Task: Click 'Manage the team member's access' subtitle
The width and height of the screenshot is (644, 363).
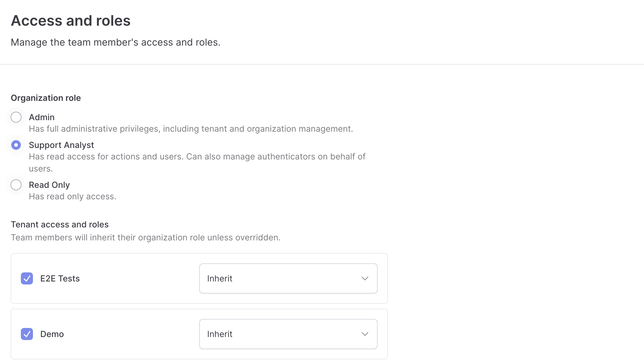Action: pos(115,42)
